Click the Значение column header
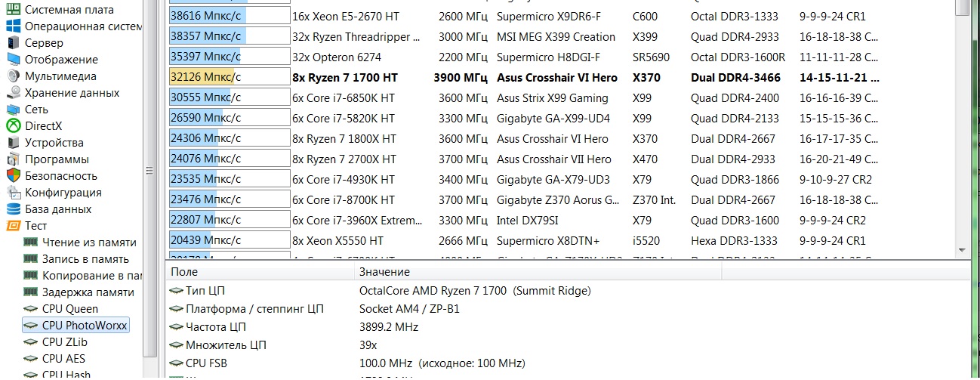 (385, 272)
